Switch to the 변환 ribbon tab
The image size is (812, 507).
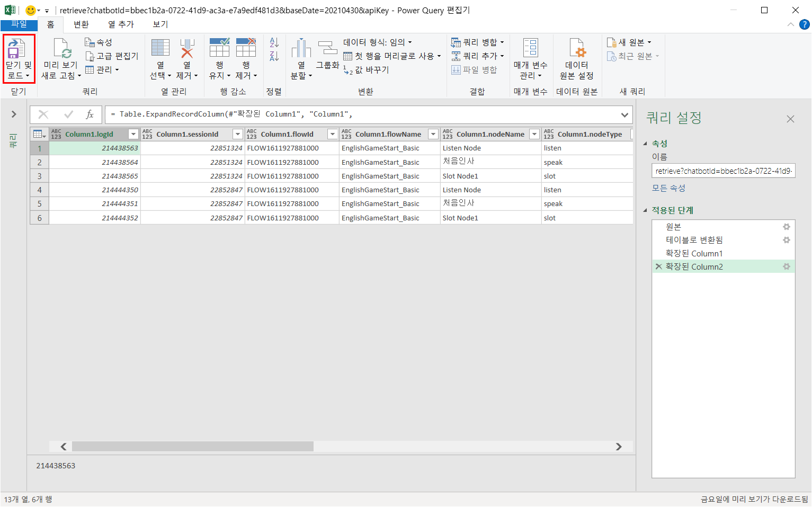pos(81,24)
